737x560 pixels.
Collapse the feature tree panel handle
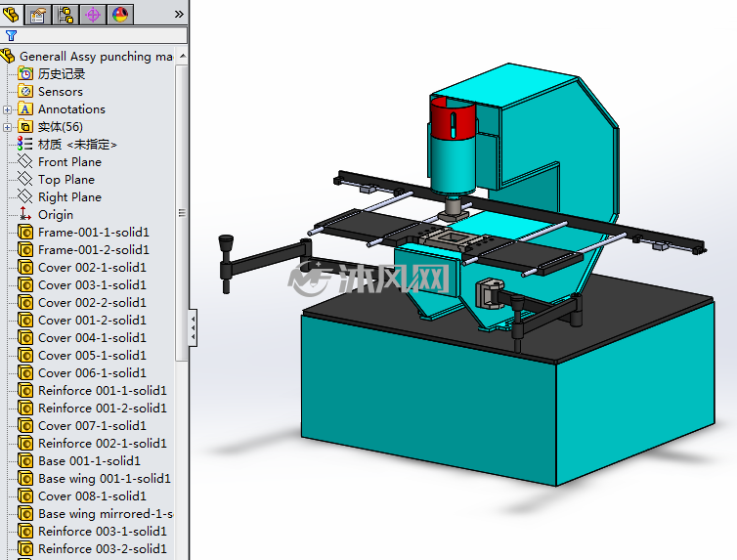(x=193, y=327)
